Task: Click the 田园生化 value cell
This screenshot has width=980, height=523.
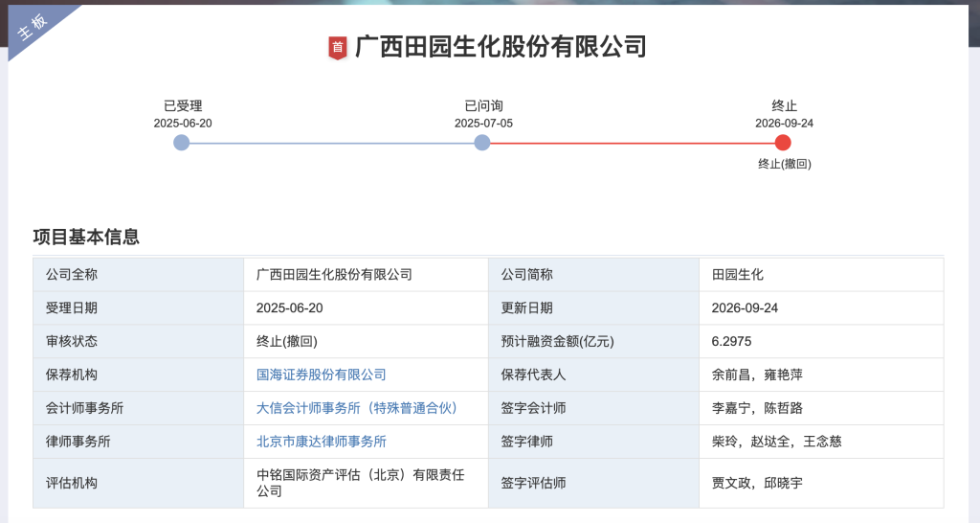Action: [821, 275]
